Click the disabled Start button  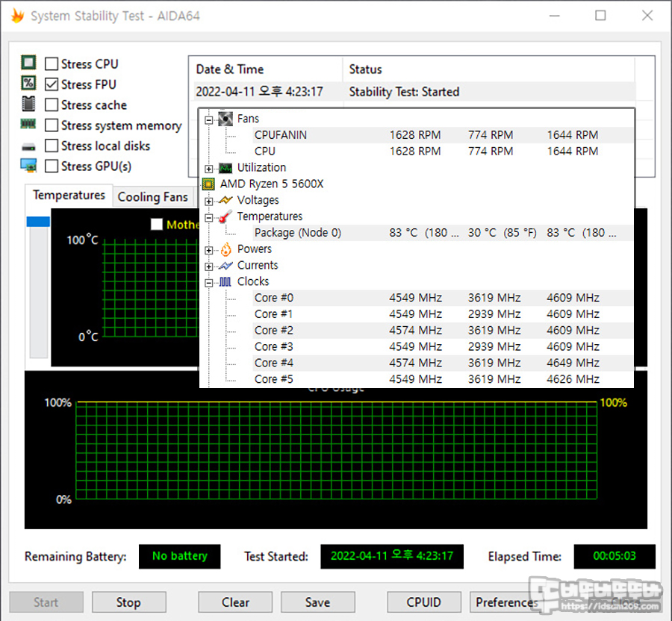[x=46, y=602]
